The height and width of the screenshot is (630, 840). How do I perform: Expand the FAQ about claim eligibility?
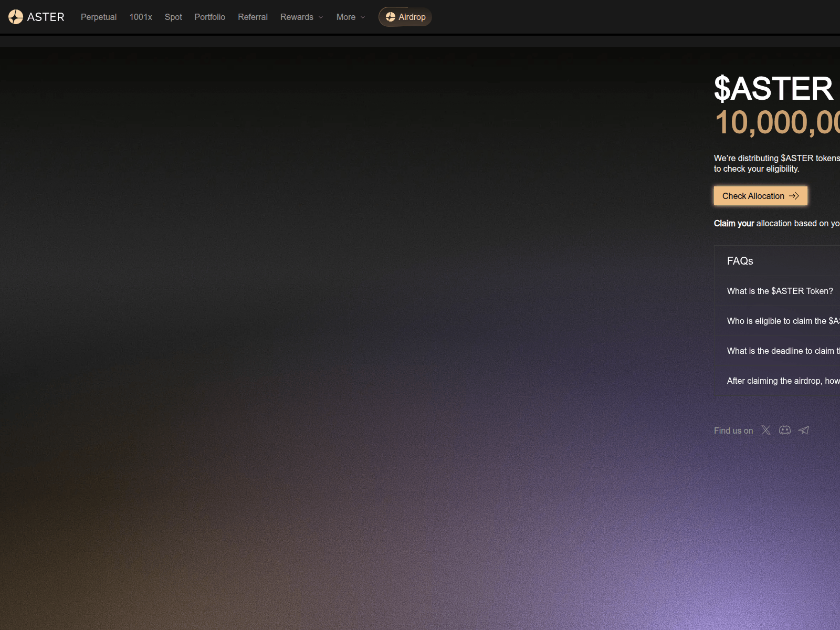coord(782,321)
